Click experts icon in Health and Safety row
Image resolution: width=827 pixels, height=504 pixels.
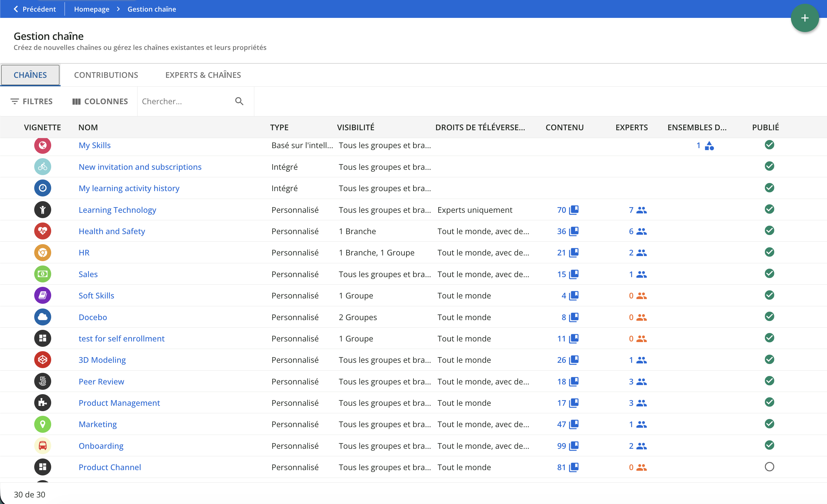[641, 231]
